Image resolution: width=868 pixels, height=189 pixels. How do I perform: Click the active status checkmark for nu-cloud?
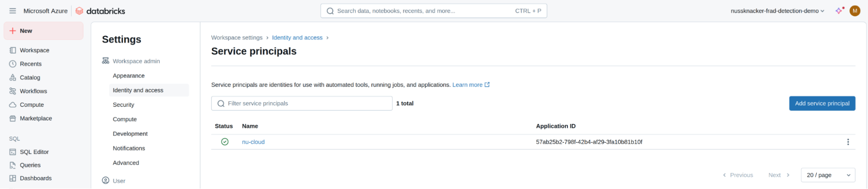225,142
